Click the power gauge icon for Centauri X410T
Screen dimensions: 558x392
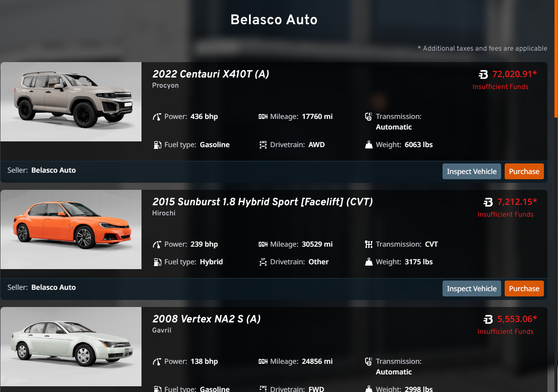point(157,117)
